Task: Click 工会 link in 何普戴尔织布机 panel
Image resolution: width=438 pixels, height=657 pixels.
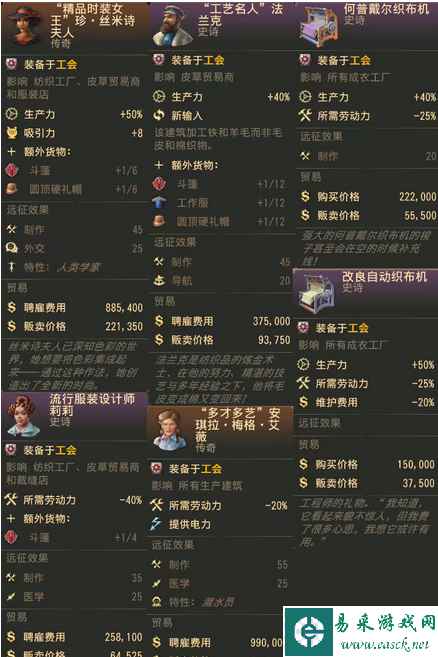Action: pyautogui.click(x=360, y=60)
